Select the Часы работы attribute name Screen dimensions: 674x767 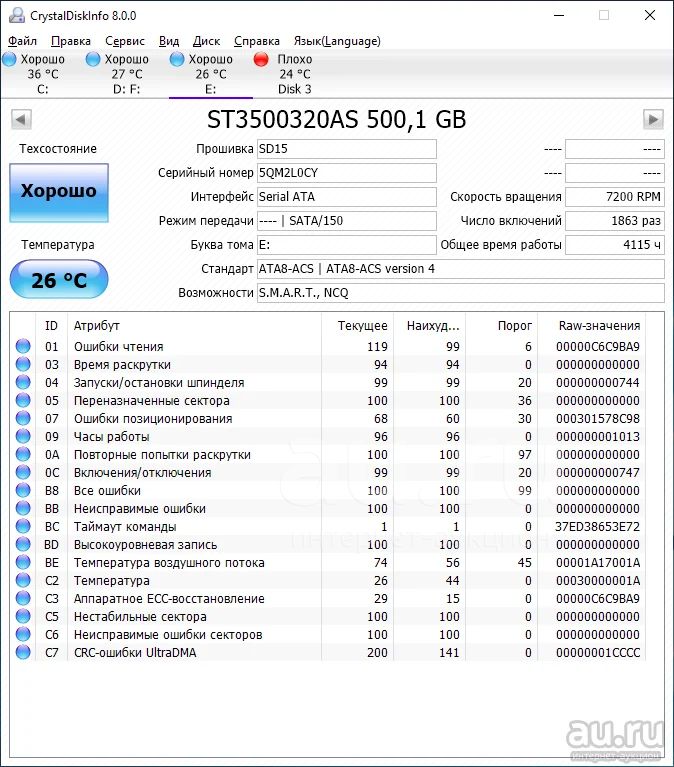click(112, 437)
